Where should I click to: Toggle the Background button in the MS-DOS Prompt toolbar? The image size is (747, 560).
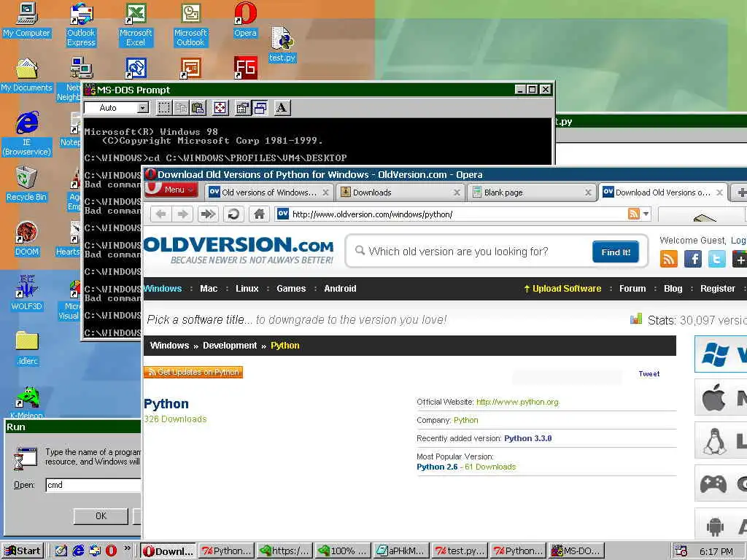coord(260,108)
